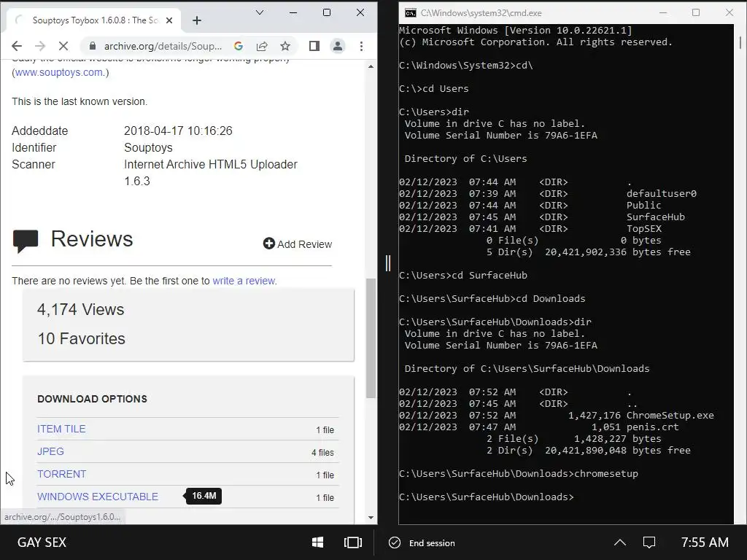The image size is (747, 560).
Task: Stop loading the page
Action: coord(63,46)
